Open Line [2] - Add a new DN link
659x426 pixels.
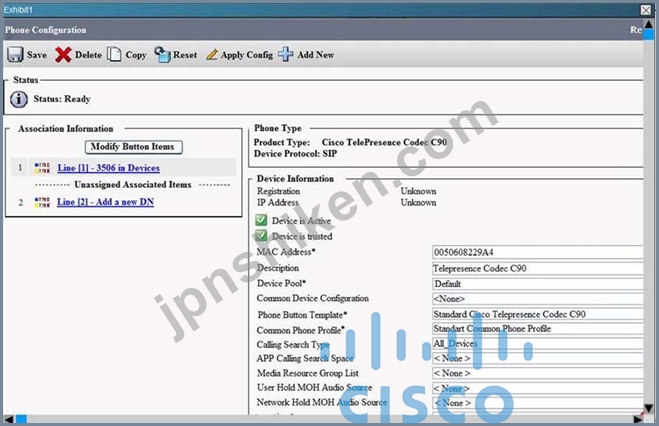(x=105, y=202)
